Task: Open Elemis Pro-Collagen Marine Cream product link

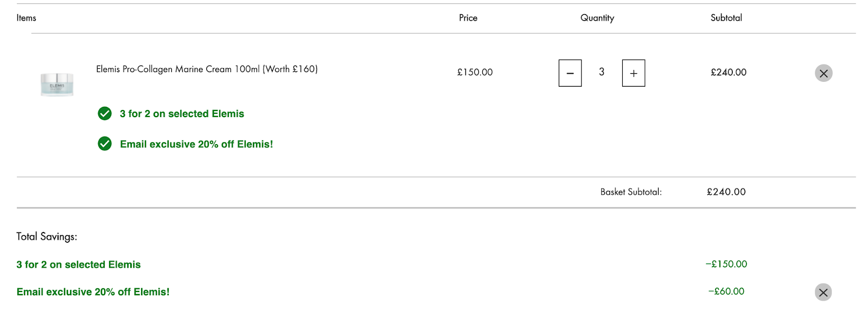Action: click(207, 69)
